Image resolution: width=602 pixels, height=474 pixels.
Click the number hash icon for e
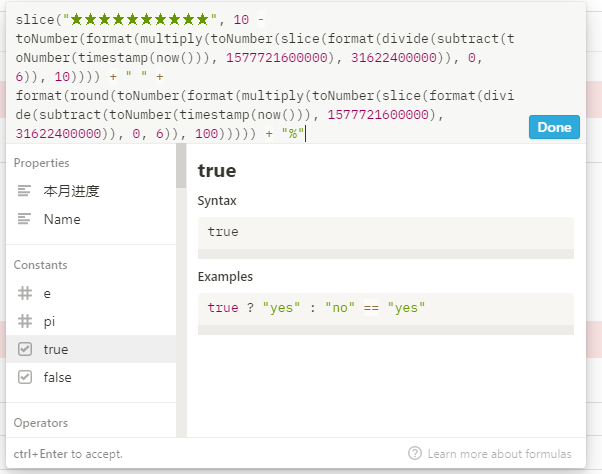coord(25,293)
